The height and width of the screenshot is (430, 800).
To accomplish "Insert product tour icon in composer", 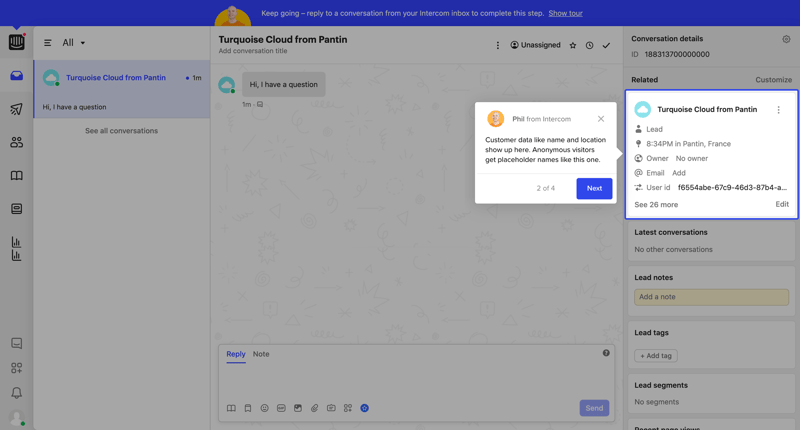I will coord(331,408).
